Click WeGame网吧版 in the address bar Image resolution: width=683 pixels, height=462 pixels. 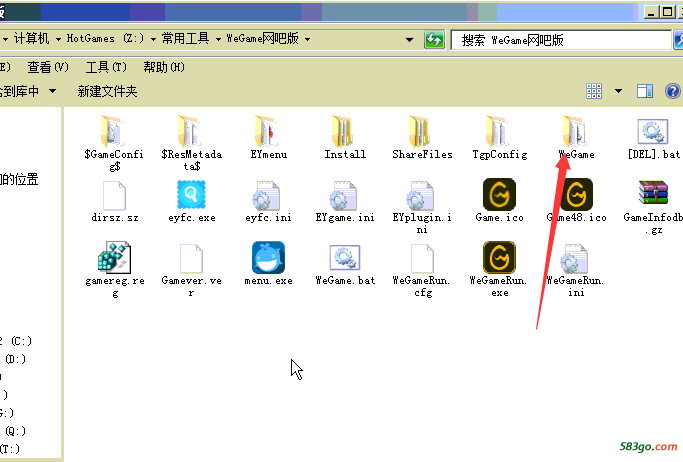point(263,39)
